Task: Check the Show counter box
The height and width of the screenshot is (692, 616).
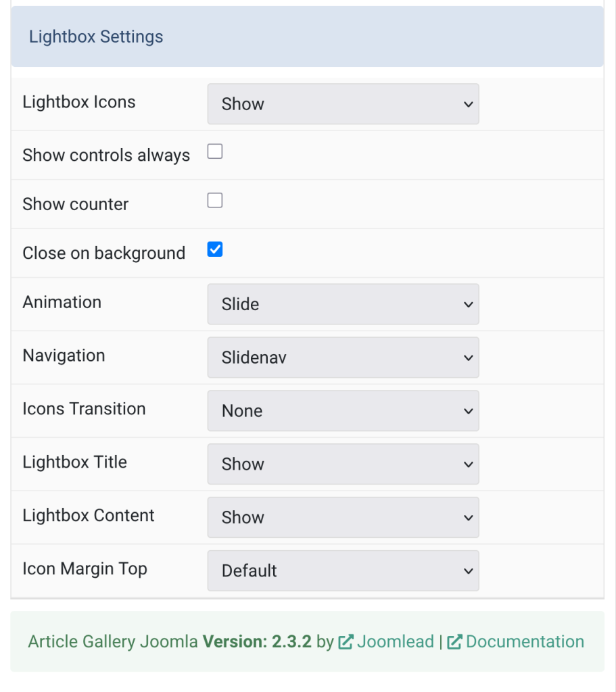Action: click(214, 200)
